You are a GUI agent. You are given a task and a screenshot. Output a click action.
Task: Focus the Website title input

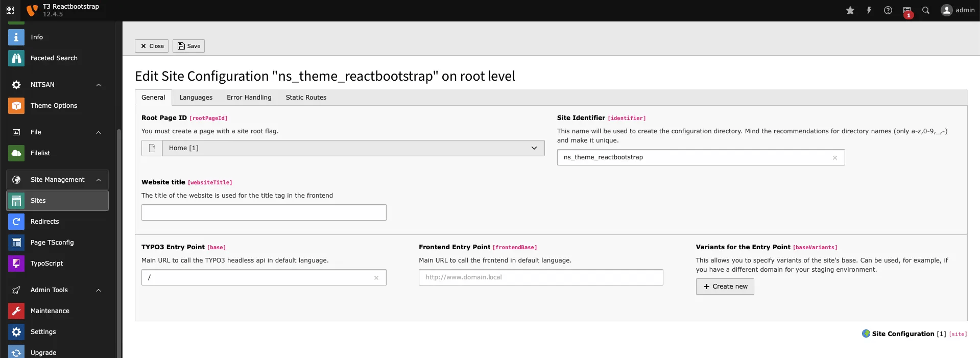coord(264,212)
